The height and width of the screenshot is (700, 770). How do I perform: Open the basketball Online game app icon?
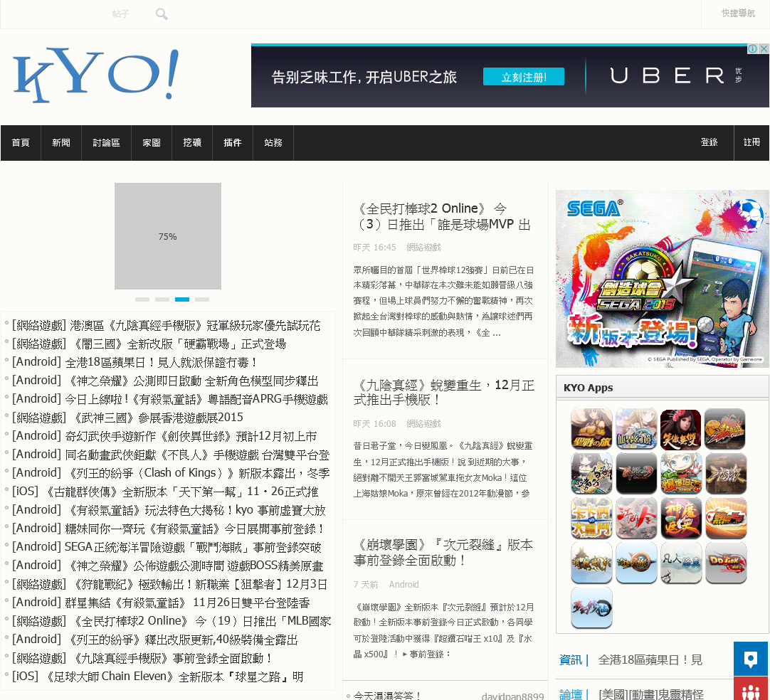725,428
